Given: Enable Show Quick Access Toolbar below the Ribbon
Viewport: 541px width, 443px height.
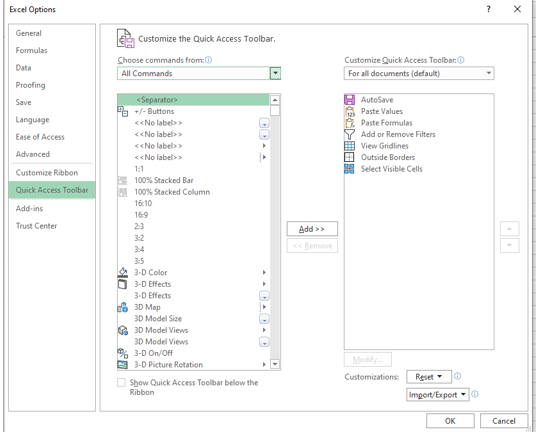Looking at the screenshot, I should point(121,383).
